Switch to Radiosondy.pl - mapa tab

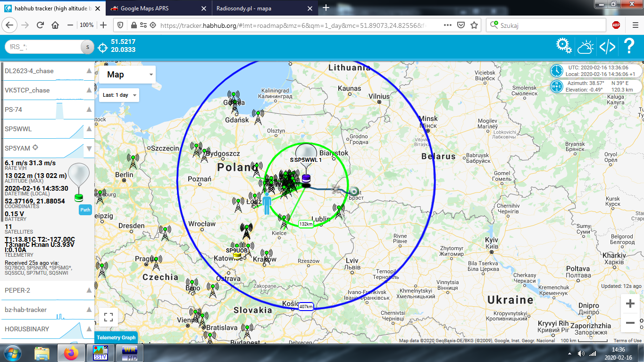(x=263, y=8)
